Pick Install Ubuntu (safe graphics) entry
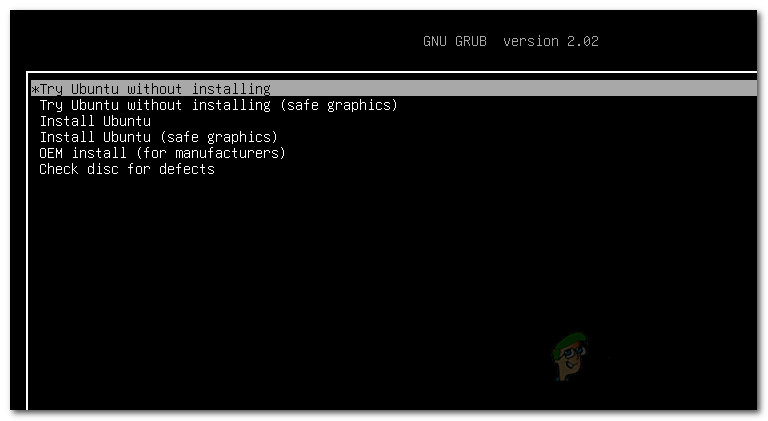The image size is (768, 421). tap(159, 137)
